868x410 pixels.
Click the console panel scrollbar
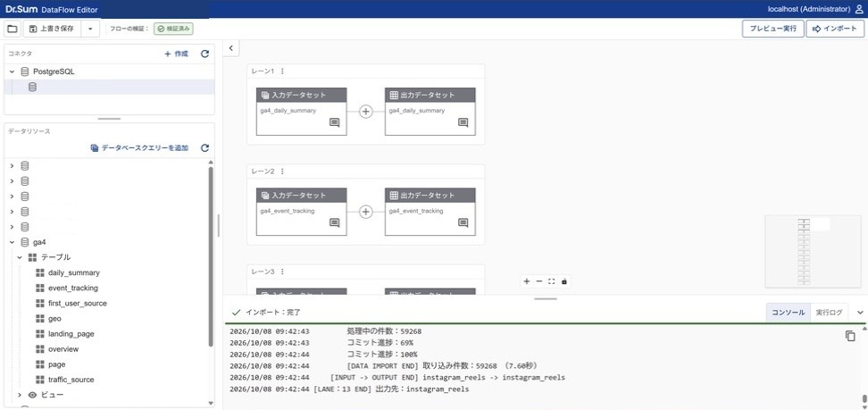(864, 399)
